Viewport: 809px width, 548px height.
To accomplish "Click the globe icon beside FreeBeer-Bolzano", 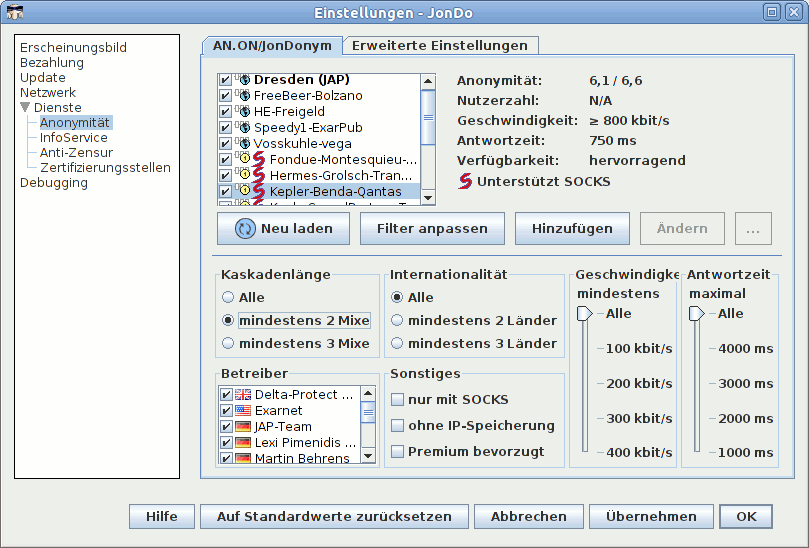I will pos(245,95).
